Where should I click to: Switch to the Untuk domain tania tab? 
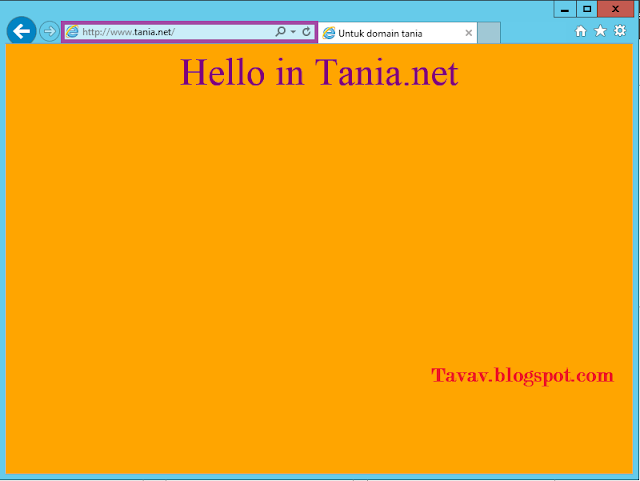tap(397, 33)
